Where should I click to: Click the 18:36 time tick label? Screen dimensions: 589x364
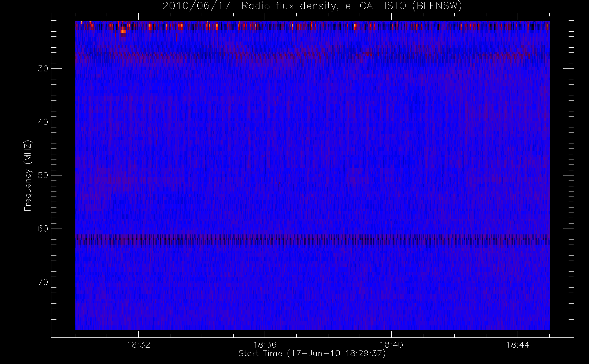265,345
